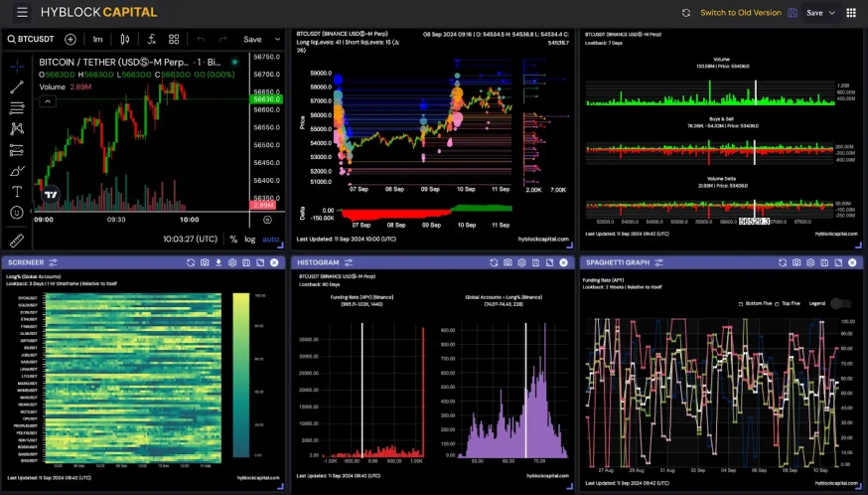868x495 pixels.
Task: Click the log scale option
Action: (x=250, y=239)
